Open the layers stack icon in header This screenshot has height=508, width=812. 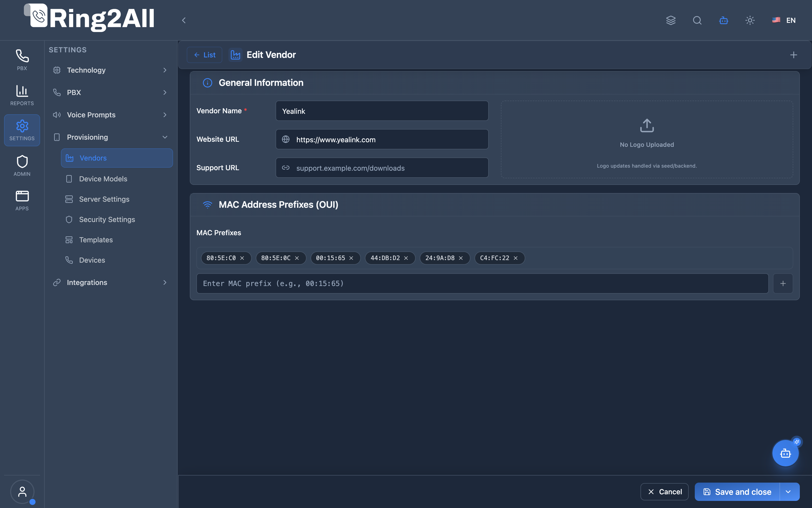pos(671,20)
